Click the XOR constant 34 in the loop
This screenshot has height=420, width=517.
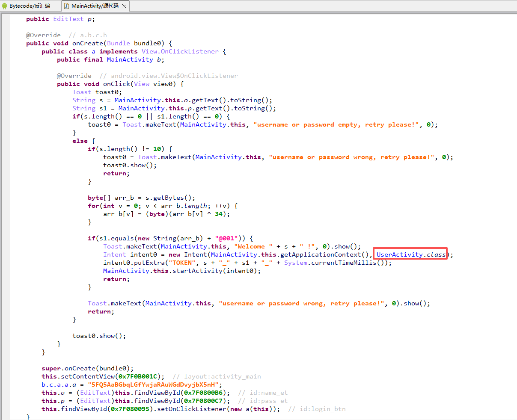tap(219, 214)
